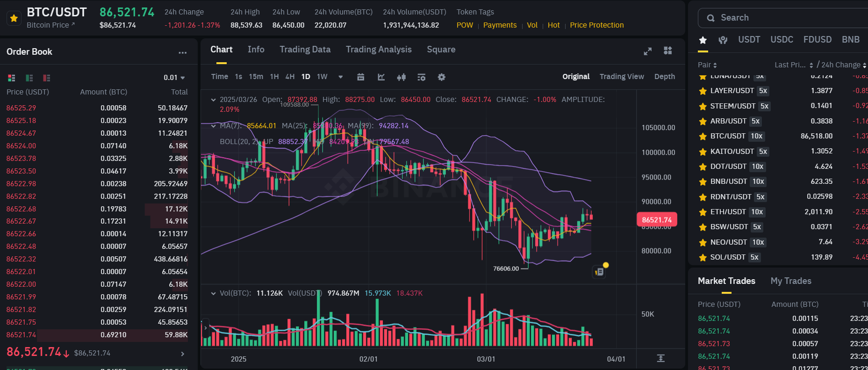Select the 1D interval
Image resolution: width=868 pixels, height=370 pixels.
point(306,77)
